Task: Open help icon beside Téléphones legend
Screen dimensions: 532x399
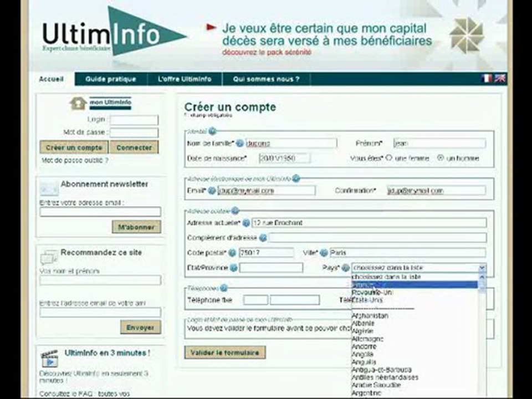Action: [x=223, y=288]
